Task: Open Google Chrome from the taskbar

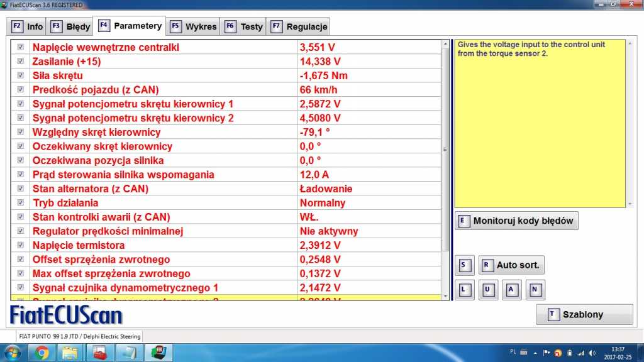Action: pos(42,353)
